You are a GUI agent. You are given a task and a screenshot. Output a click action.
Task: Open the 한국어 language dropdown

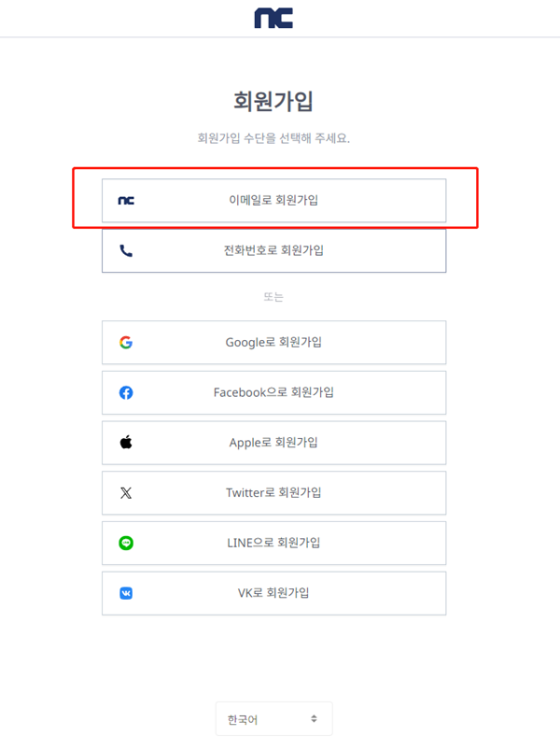point(273,719)
